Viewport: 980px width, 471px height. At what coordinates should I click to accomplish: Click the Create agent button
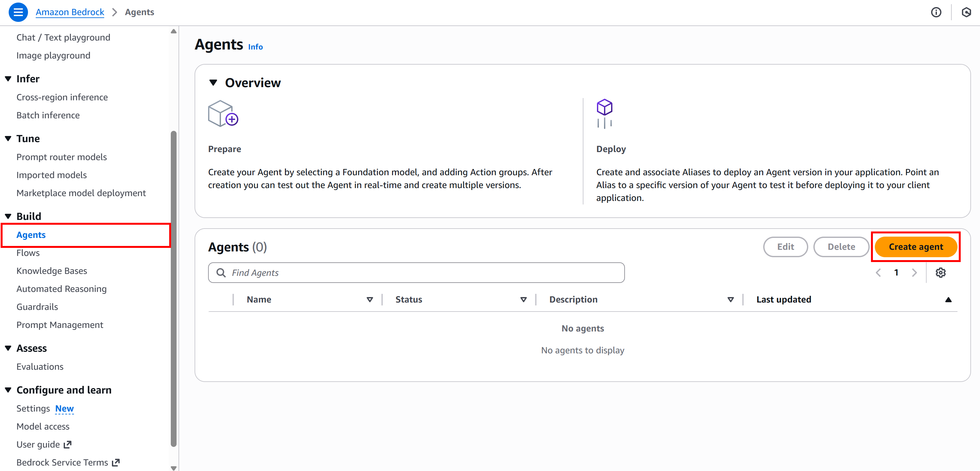point(915,247)
